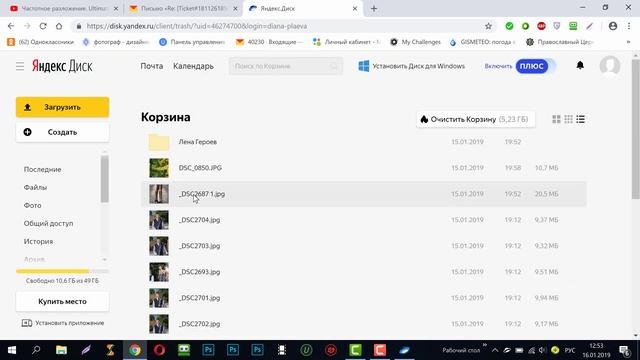
Task: Open the notifications bell
Action: (x=580, y=65)
